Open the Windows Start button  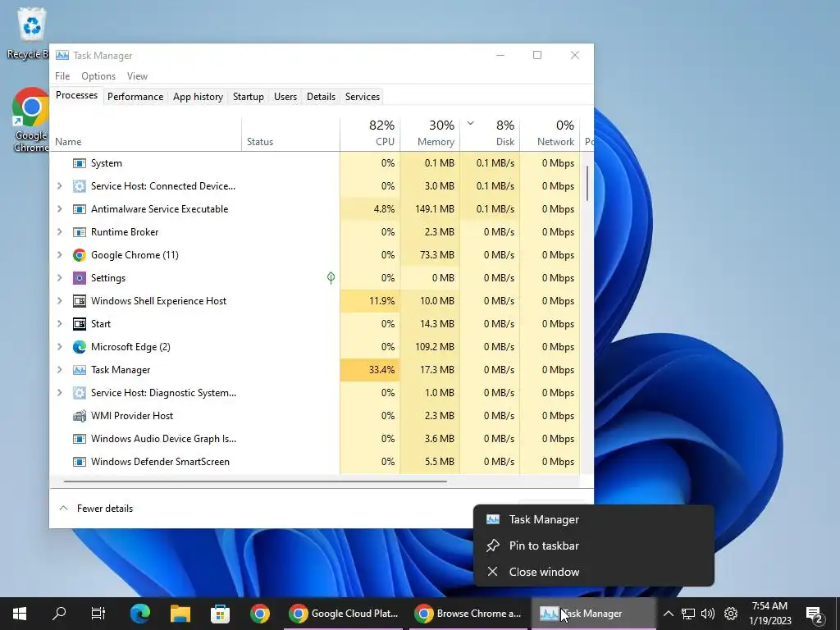point(20,614)
